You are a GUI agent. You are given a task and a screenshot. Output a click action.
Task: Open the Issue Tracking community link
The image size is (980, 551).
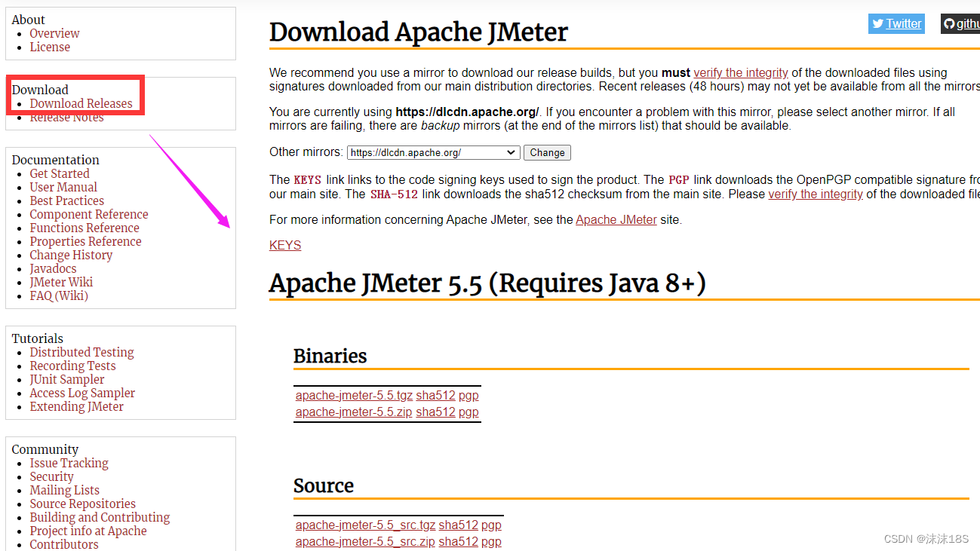tap(69, 464)
